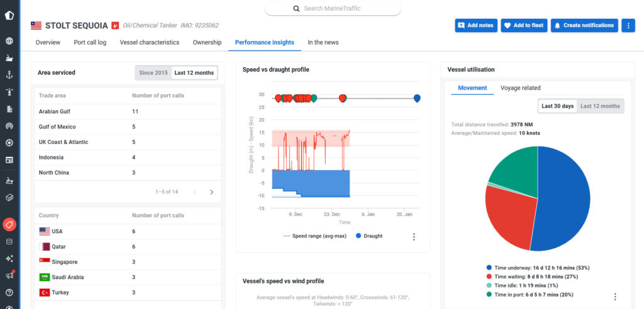
Task: Open the ports anchor icon in sidebar
Action: coord(9,75)
